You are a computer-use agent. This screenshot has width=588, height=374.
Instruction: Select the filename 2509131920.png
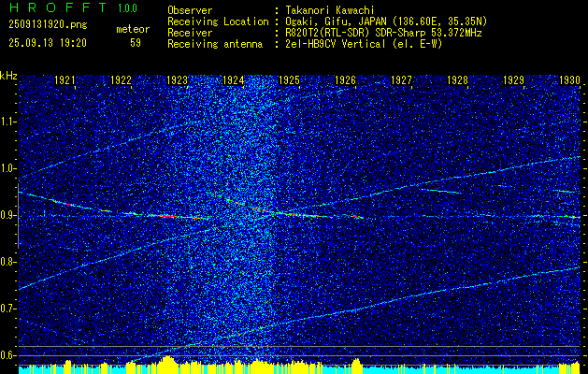pos(48,24)
